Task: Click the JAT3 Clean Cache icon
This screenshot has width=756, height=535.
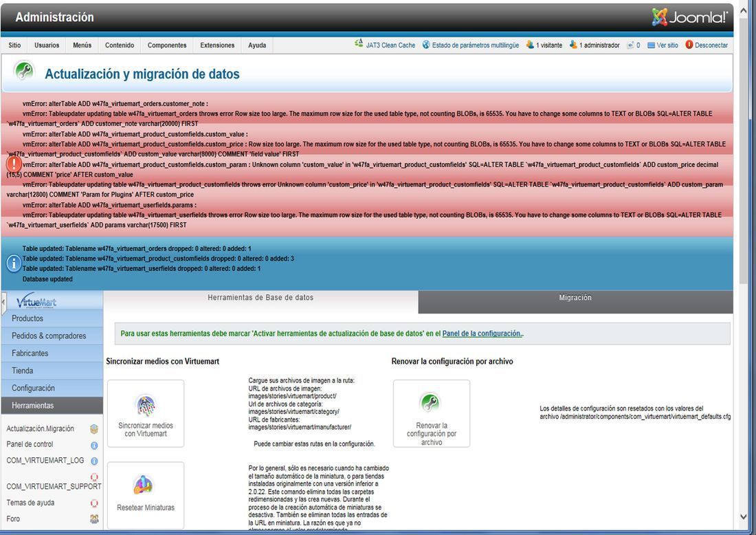Action: pyautogui.click(x=359, y=44)
